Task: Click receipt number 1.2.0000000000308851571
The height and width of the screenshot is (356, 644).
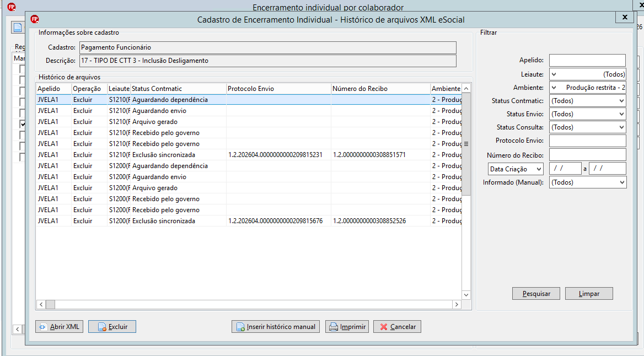Action: [x=369, y=155]
